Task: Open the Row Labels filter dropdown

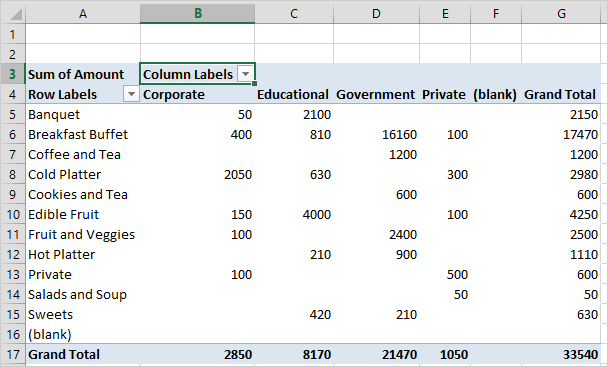Action: pyautogui.click(x=131, y=94)
